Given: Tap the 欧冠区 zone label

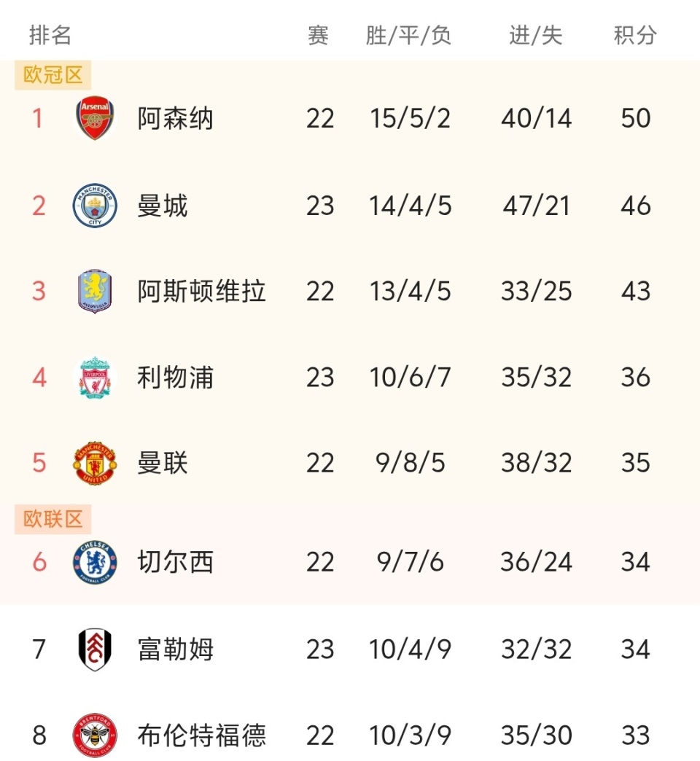Looking at the screenshot, I should [53, 74].
